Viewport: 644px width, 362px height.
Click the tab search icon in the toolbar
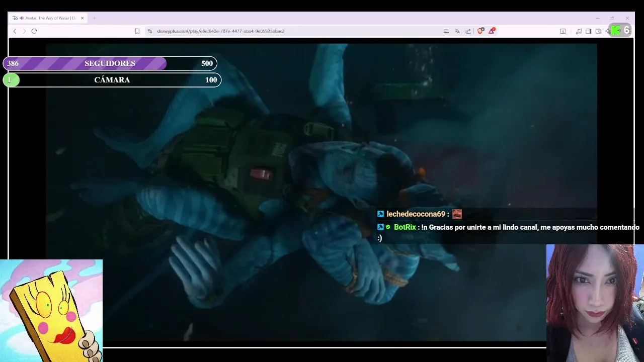click(x=563, y=31)
